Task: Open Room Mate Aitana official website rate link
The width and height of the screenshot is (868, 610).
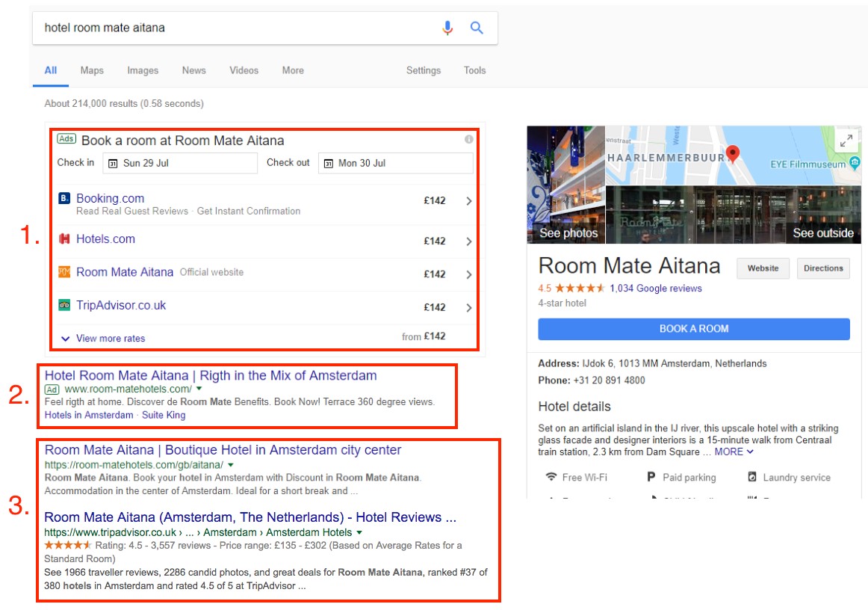Action: tap(125, 272)
